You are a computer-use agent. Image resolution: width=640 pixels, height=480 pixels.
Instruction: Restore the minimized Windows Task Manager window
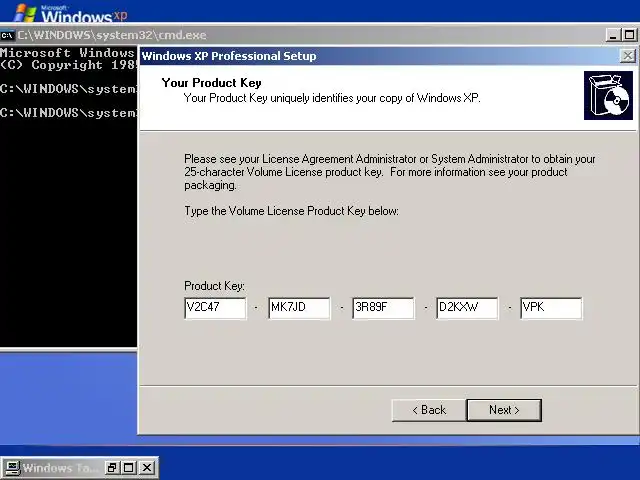[111, 468]
